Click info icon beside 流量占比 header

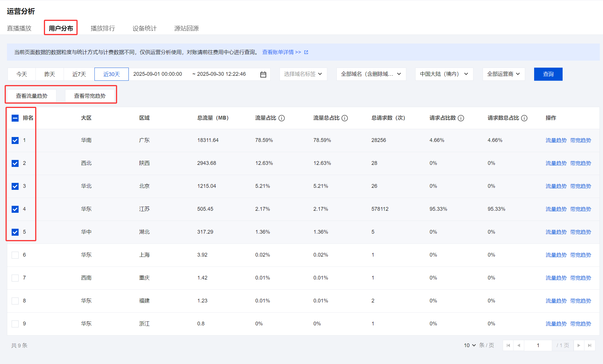(x=281, y=118)
